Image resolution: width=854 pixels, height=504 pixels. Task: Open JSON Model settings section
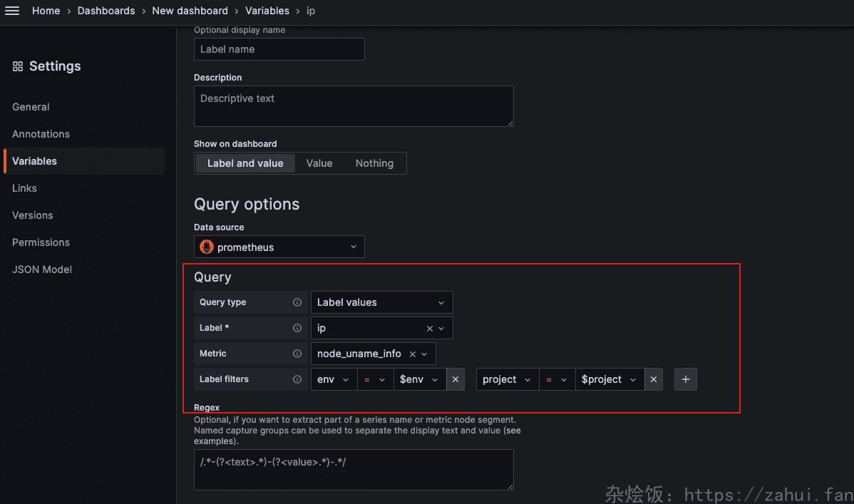point(42,269)
